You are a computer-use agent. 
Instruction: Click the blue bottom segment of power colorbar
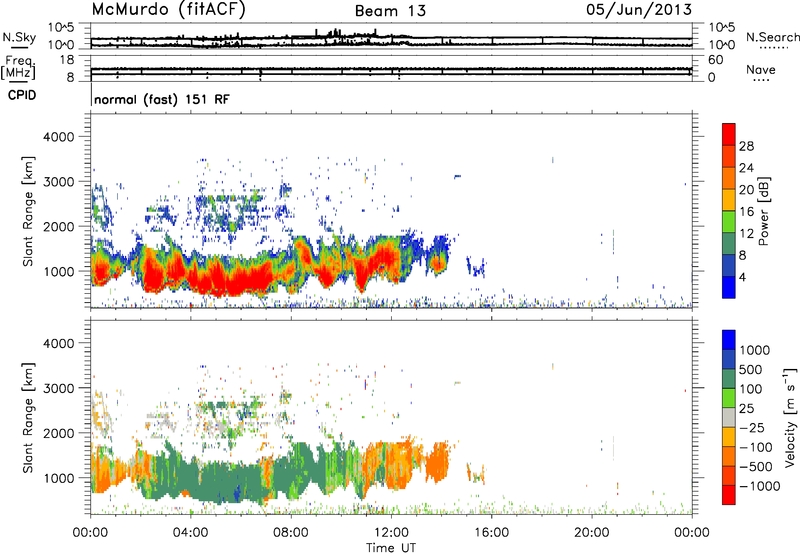click(729, 287)
